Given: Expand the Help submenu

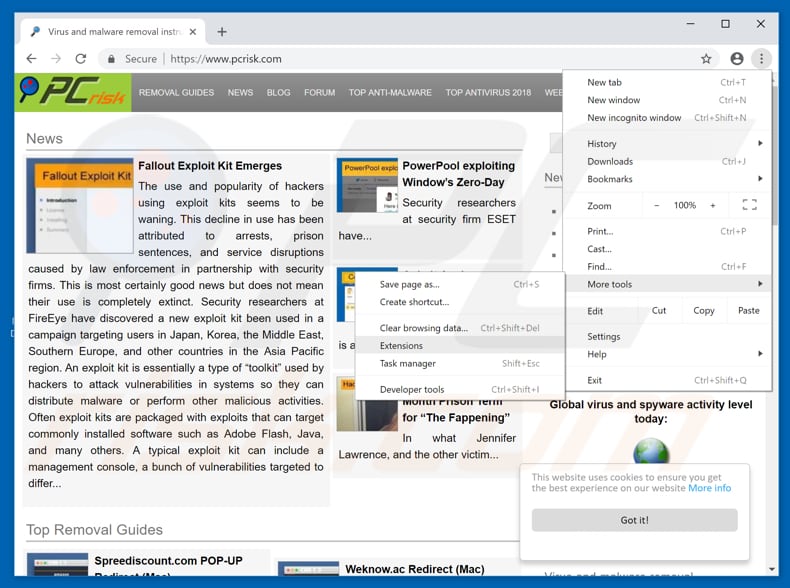Looking at the screenshot, I should 667,354.
